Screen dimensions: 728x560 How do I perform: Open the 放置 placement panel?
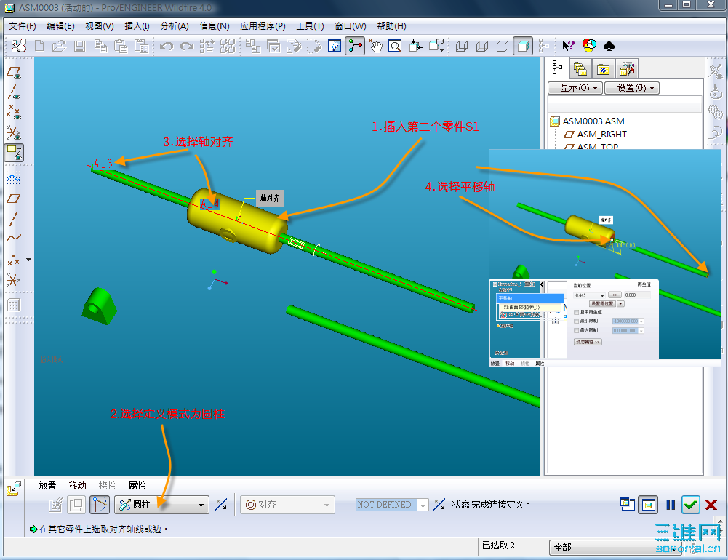[47, 486]
